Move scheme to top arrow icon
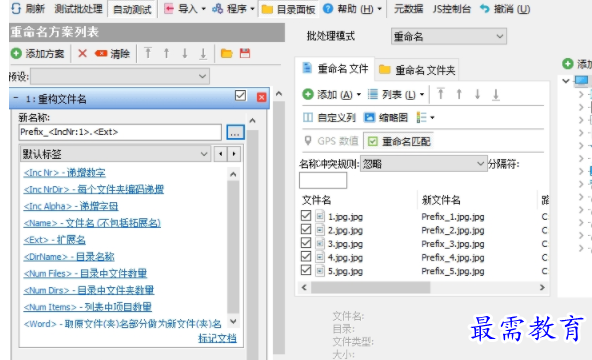592x360 pixels. [148, 53]
